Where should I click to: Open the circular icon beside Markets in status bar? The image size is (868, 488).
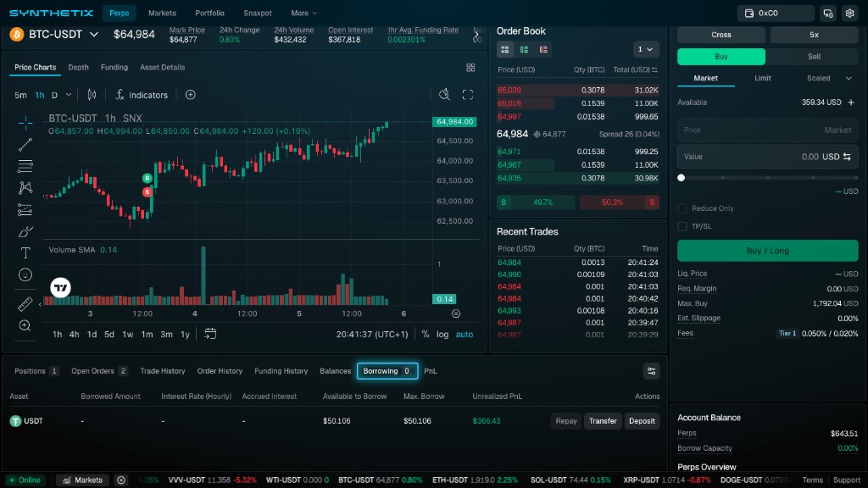121,480
